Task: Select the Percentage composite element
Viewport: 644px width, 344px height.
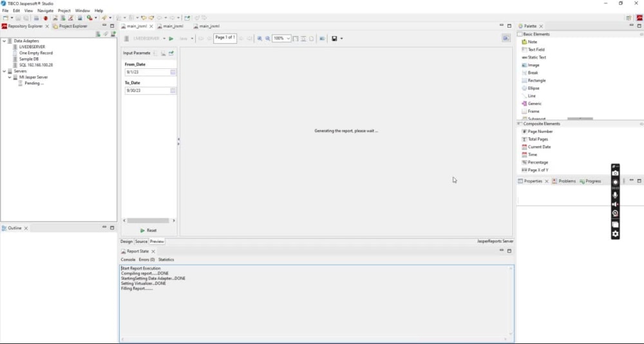Action: click(535, 162)
